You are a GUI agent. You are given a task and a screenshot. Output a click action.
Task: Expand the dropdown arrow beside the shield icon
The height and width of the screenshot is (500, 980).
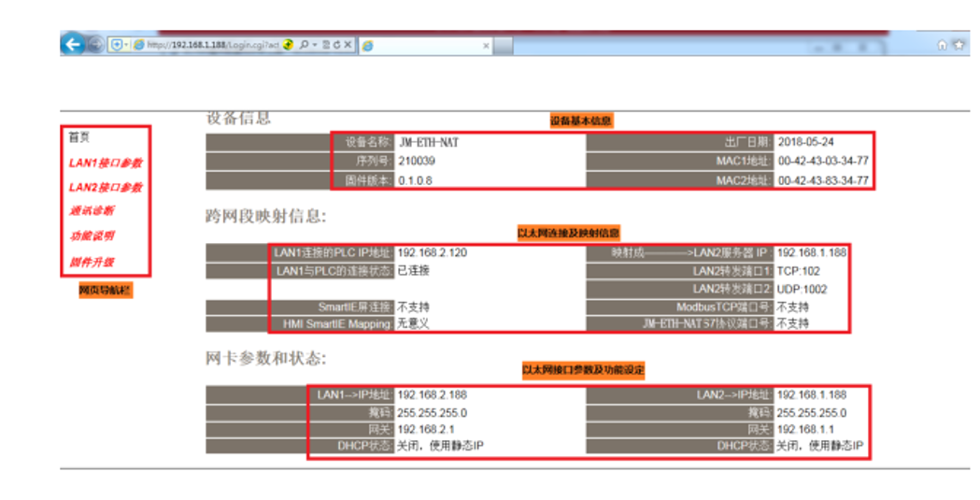click(x=127, y=44)
